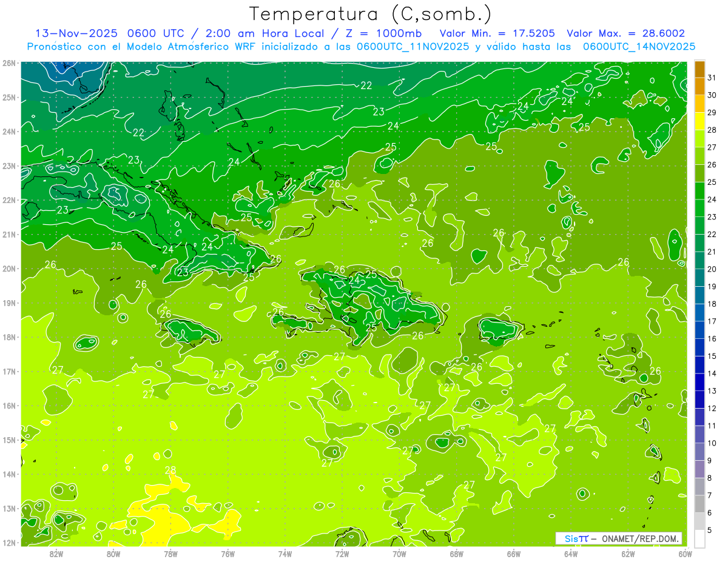Click the '22N' latitude axis label

coord(9,200)
